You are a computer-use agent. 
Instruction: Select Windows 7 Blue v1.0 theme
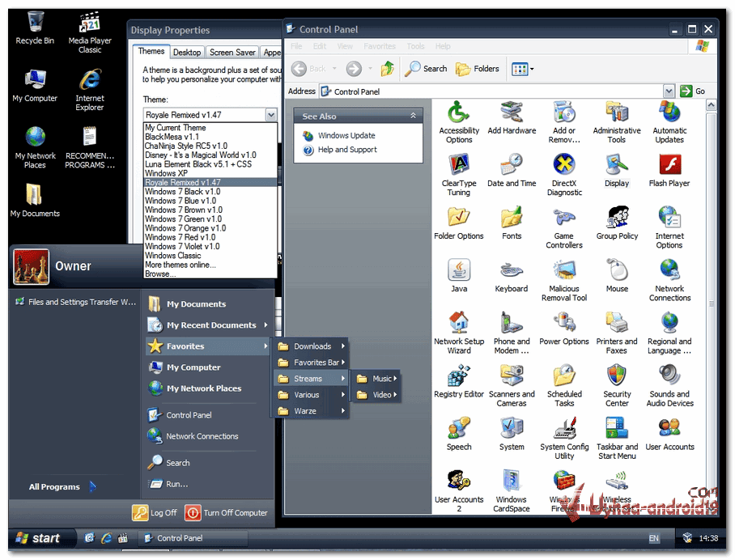tap(210, 201)
